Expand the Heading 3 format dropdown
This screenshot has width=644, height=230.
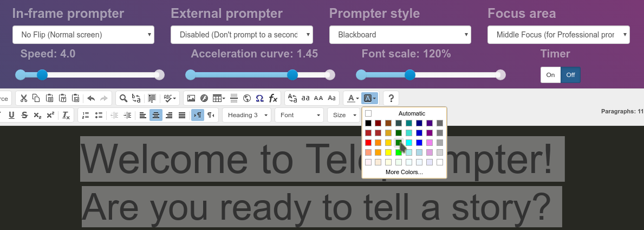pyautogui.click(x=247, y=115)
